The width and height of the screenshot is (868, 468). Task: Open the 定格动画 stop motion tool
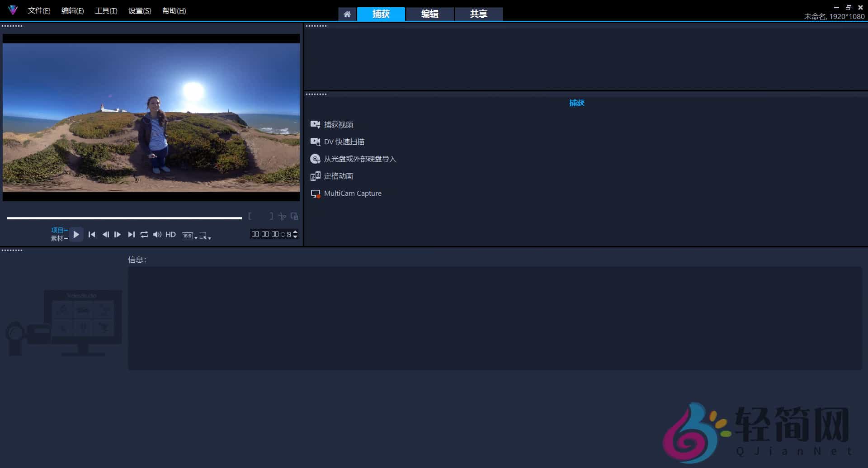coord(316,176)
